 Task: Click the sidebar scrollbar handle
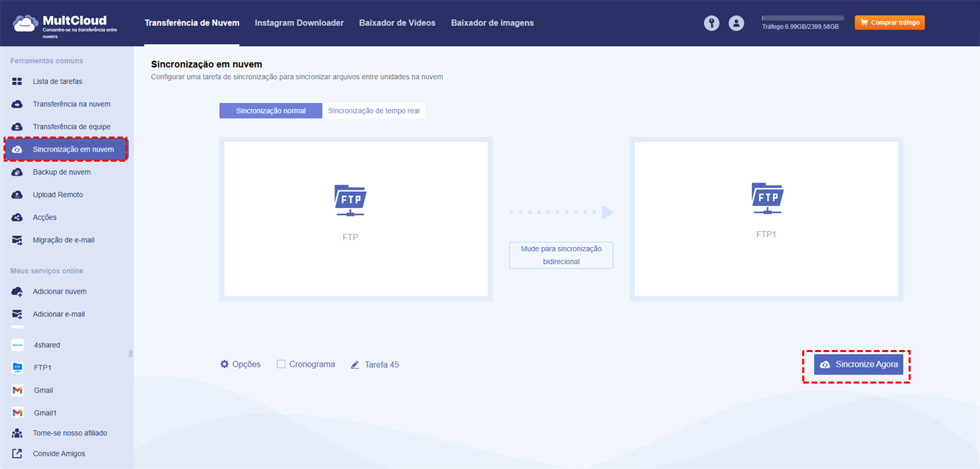[x=130, y=353]
